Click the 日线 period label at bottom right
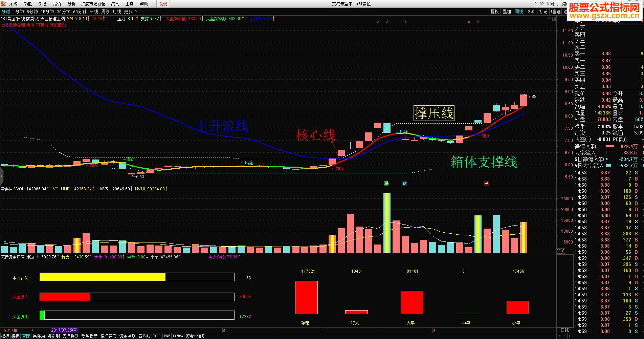Viewport: 644px width, 339px height. pyautogui.click(x=565, y=330)
